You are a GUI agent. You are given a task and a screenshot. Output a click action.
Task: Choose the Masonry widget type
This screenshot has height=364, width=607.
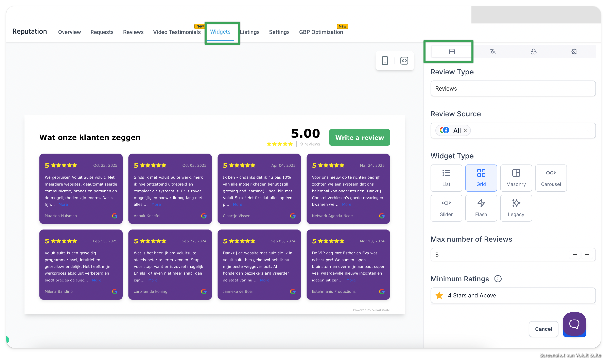coord(516,178)
